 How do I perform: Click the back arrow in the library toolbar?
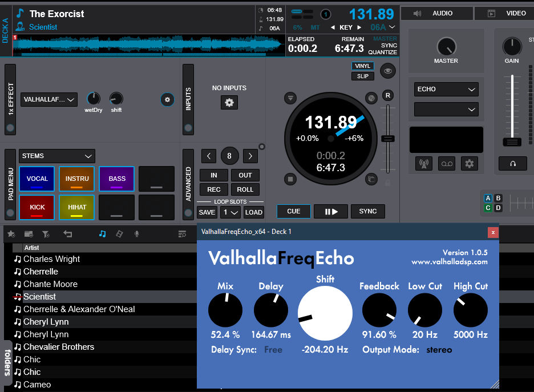(68, 233)
